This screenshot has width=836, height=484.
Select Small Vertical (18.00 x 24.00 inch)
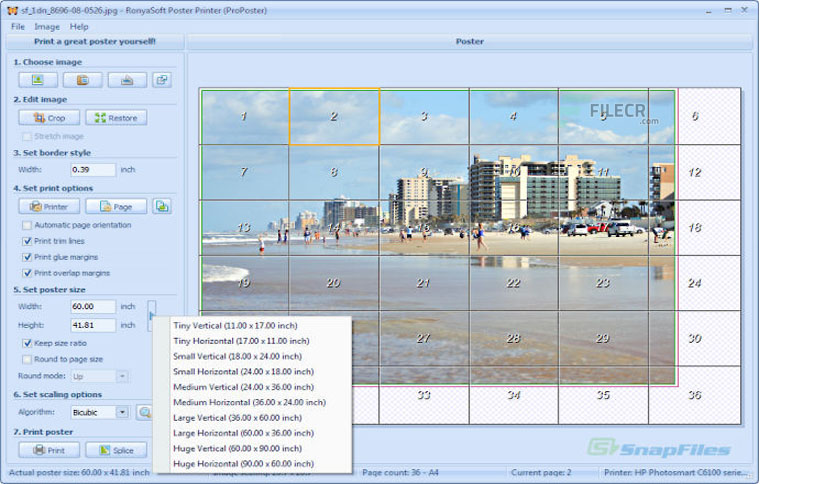(252, 356)
